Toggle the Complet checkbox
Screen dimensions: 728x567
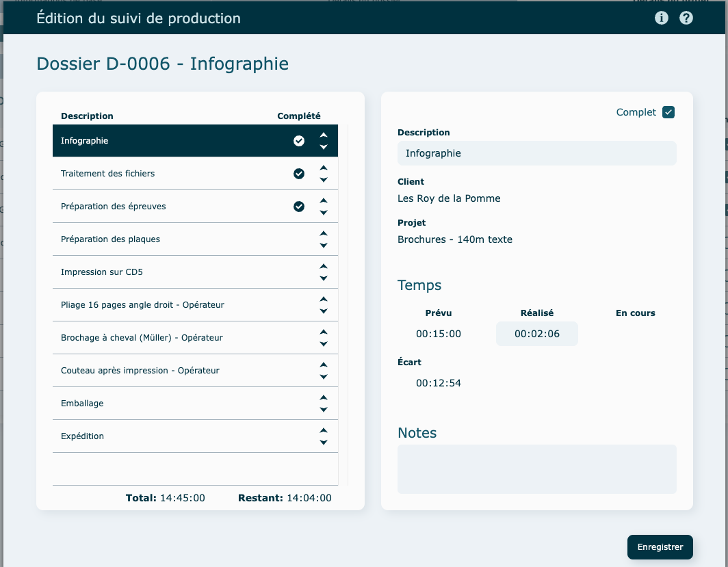[668, 112]
